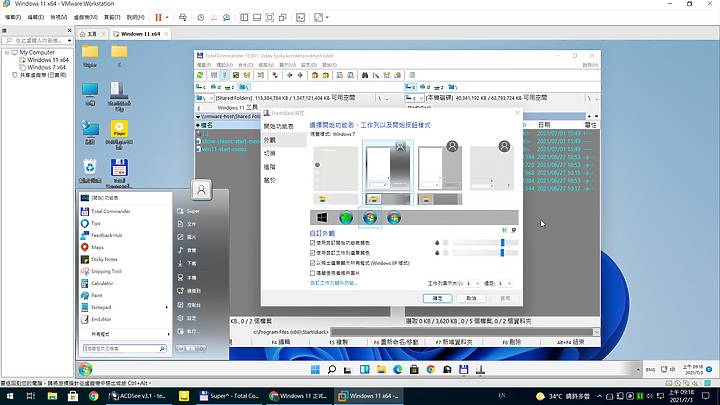
Task: Click the OK button in StartIsBack dialog
Action: click(x=438, y=298)
